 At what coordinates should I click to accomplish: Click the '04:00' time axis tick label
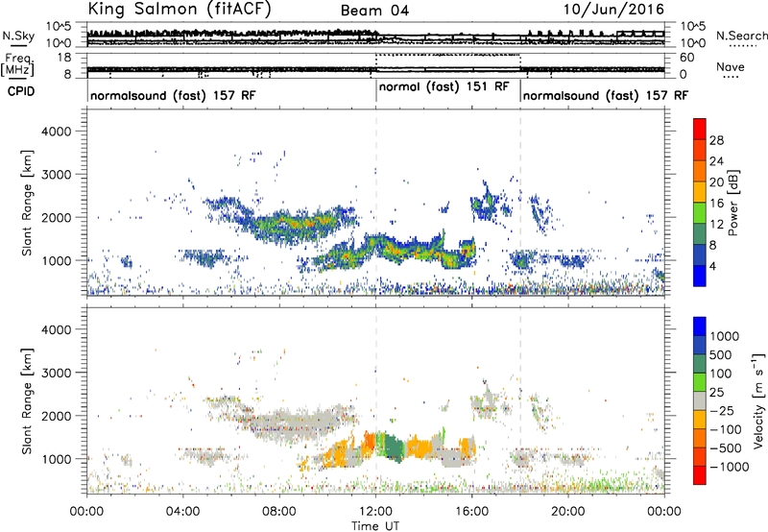(x=183, y=512)
